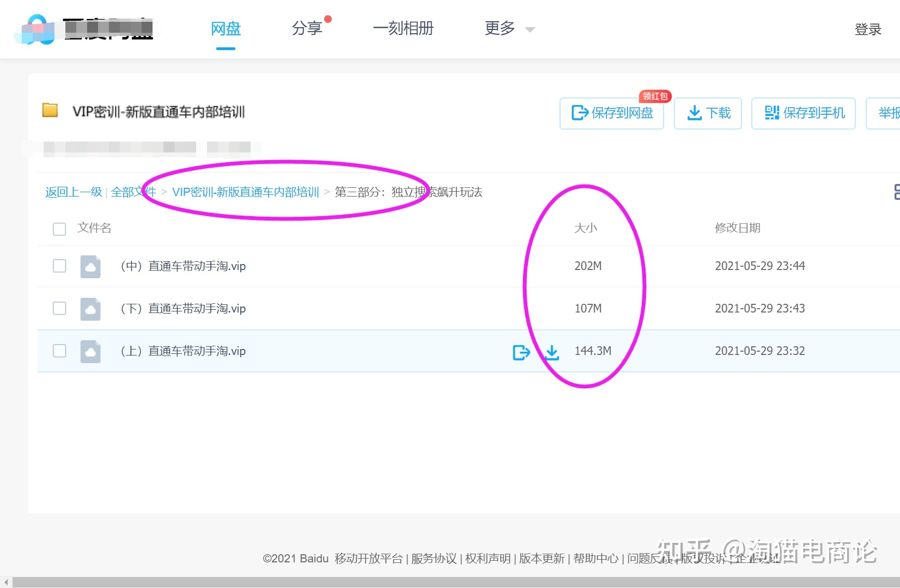Click the horizontal scrollbar at the bottom

(456, 582)
